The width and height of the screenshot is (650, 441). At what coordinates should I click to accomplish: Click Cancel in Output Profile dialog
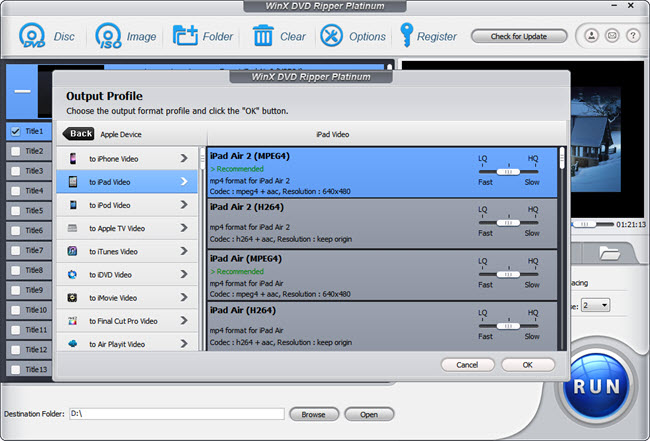467,365
